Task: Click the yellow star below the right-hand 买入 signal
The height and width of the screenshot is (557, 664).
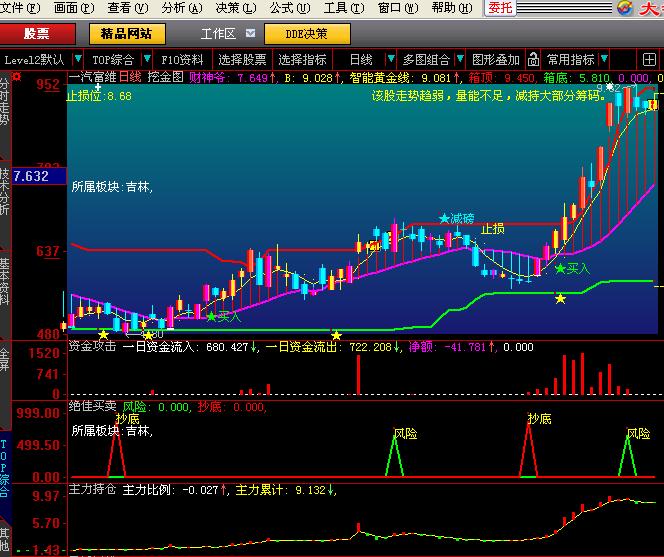Action: (x=560, y=299)
